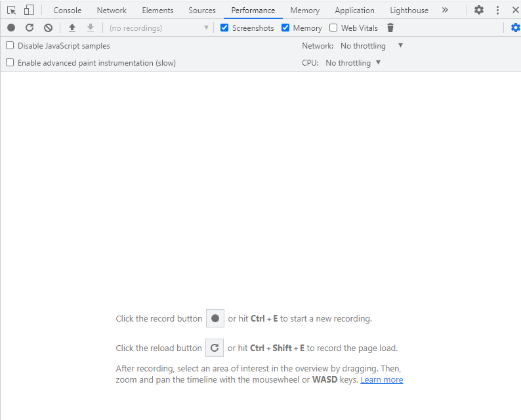Click the 'CPU:' label text
The height and width of the screenshot is (420, 521).
click(x=310, y=63)
